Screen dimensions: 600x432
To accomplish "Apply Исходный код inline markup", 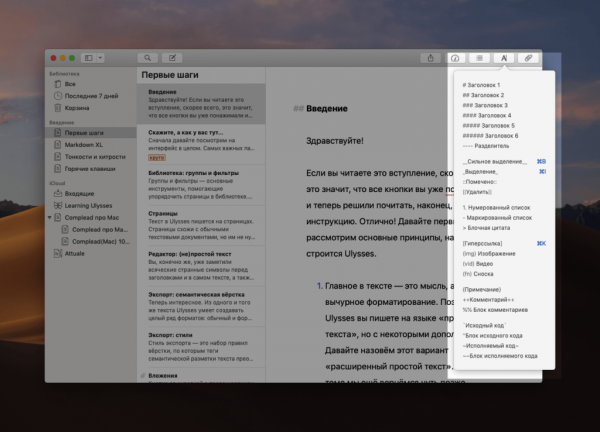I will tap(484, 326).
